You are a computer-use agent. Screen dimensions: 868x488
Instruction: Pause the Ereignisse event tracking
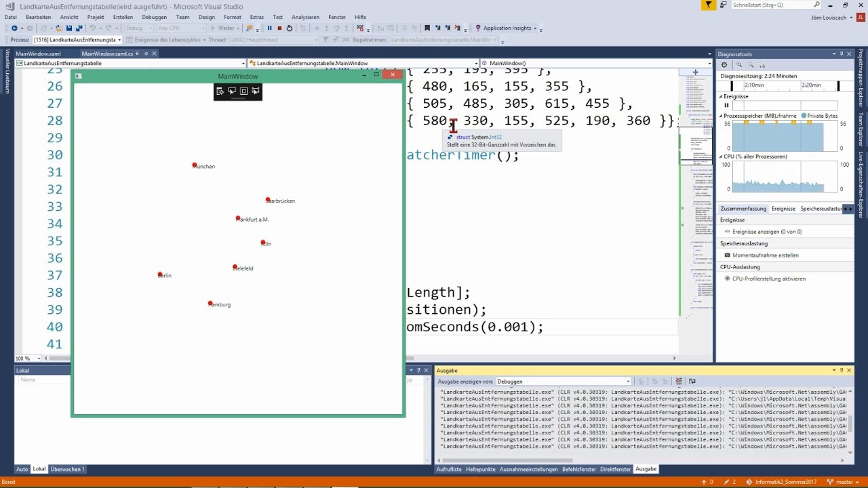coord(726,105)
